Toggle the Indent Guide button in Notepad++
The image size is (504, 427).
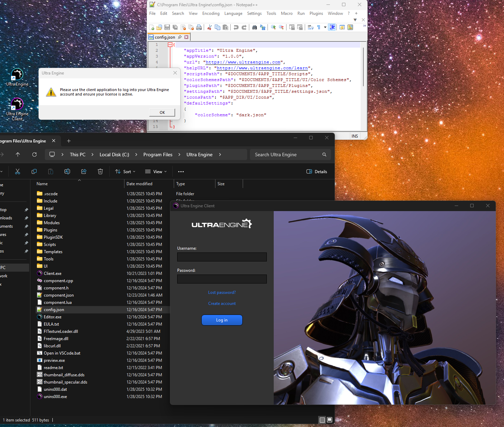(x=332, y=27)
